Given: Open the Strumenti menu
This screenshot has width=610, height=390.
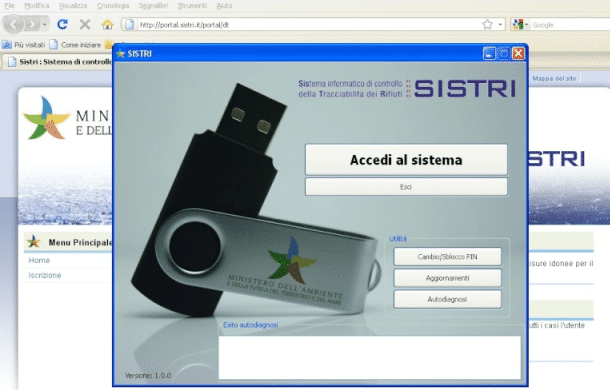Looking at the screenshot, I should coord(192,5).
